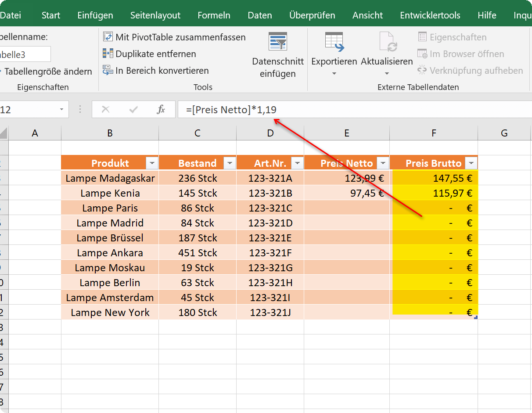Select column B header
The height and width of the screenshot is (413, 532).
click(x=110, y=133)
